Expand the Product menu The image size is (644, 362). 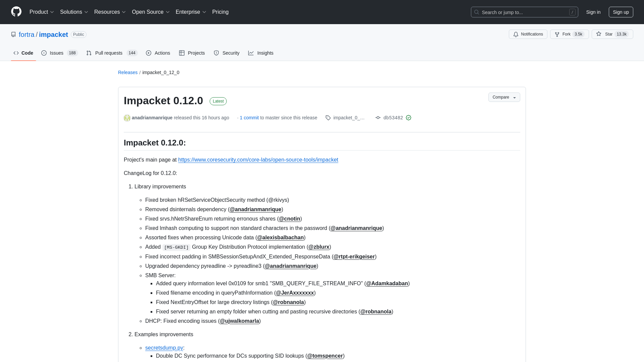pos(42,12)
